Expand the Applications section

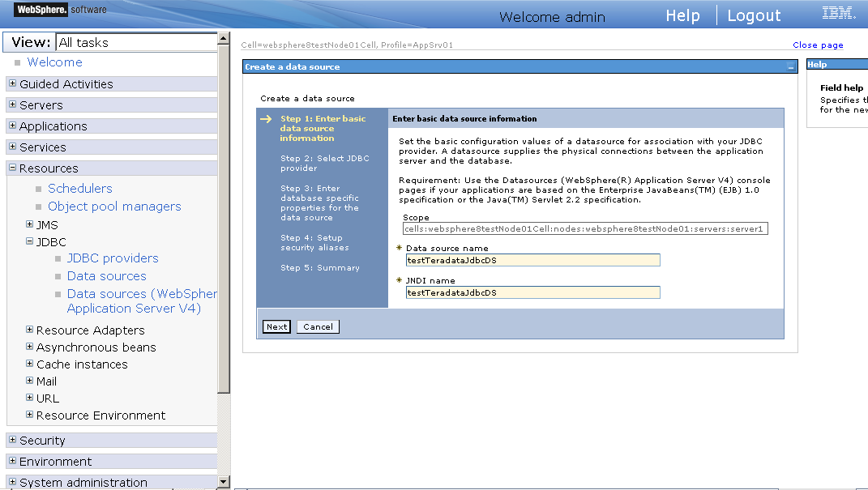click(12, 126)
